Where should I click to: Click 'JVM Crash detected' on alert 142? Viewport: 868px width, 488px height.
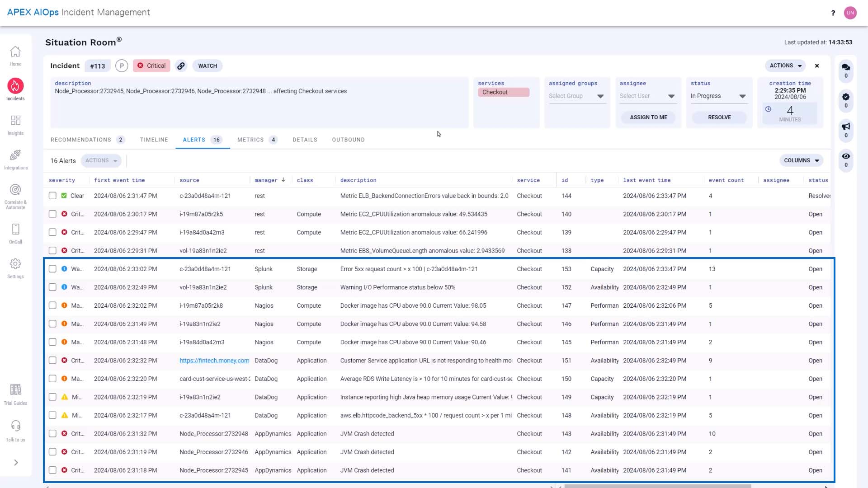click(367, 452)
